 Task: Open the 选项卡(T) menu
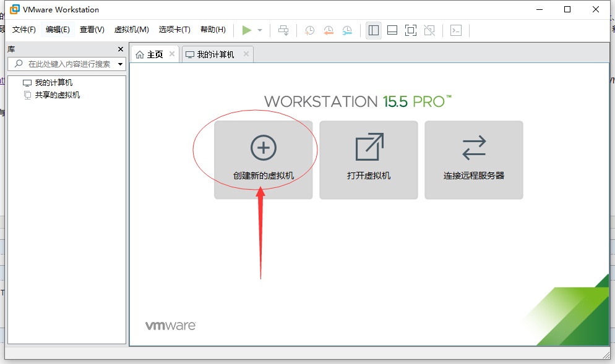174,30
